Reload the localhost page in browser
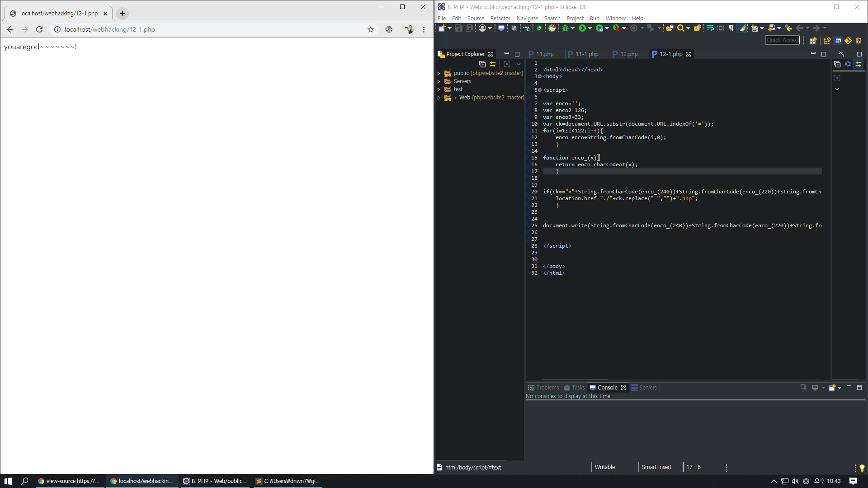The image size is (868, 488). pos(39,29)
